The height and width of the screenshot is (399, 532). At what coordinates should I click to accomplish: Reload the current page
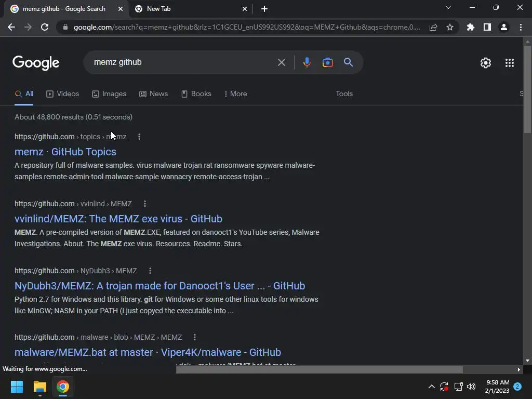click(x=45, y=27)
